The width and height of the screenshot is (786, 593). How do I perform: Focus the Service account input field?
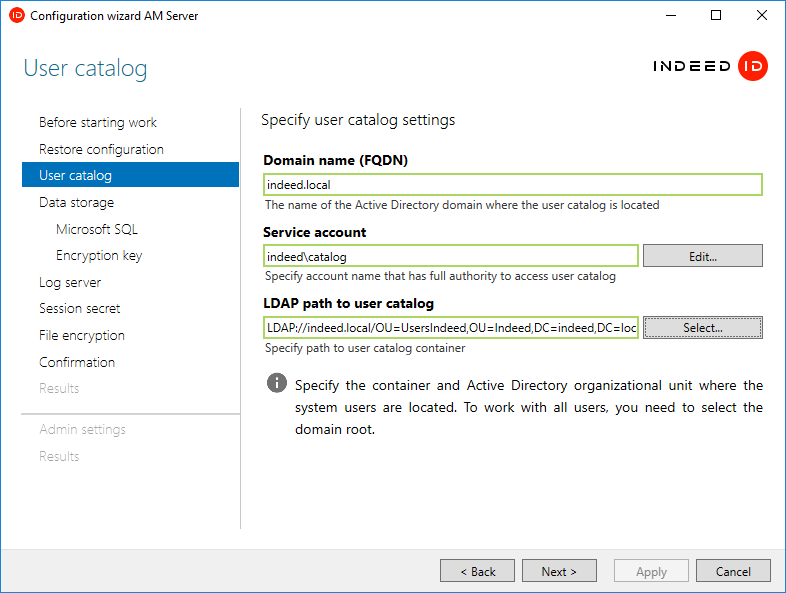[450, 256]
